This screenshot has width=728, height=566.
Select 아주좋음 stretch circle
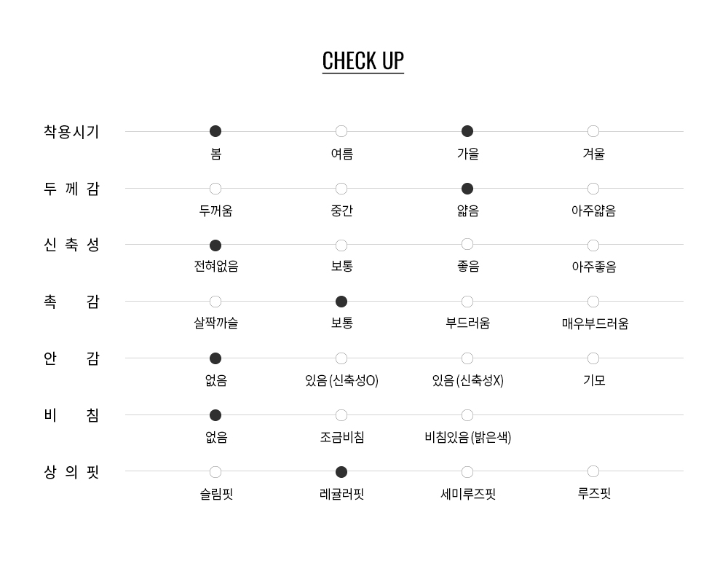click(593, 245)
